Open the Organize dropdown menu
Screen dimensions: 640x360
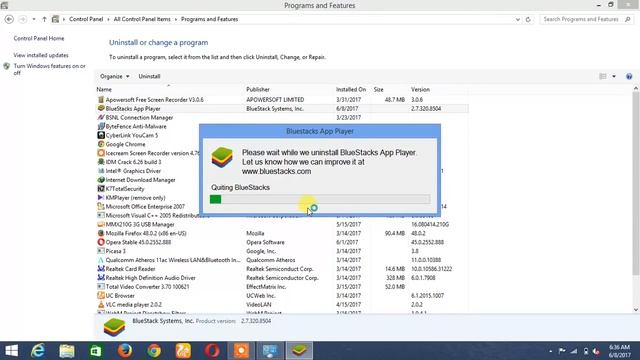pyautogui.click(x=115, y=76)
